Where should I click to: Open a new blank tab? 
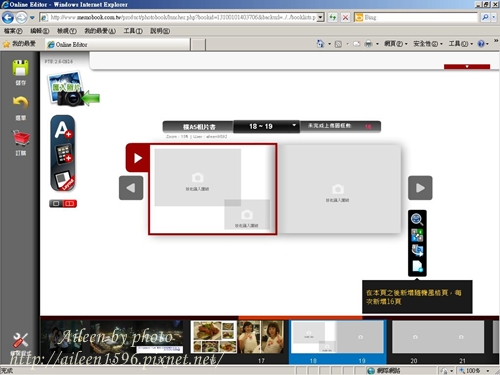coord(198,45)
